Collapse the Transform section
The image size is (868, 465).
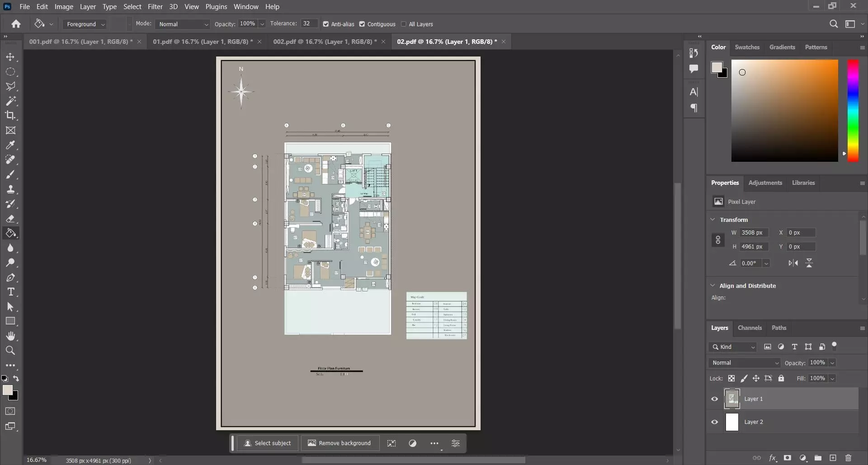tap(713, 220)
